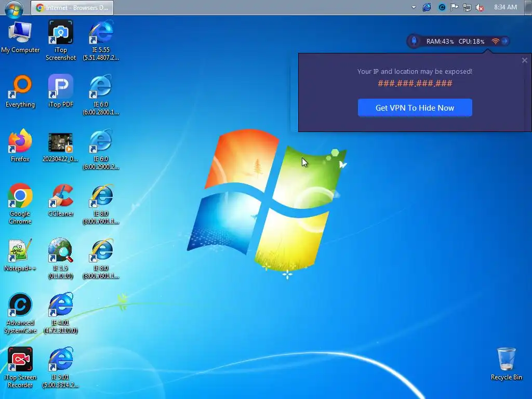Open the My Computer desktop icon

click(x=20, y=37)
